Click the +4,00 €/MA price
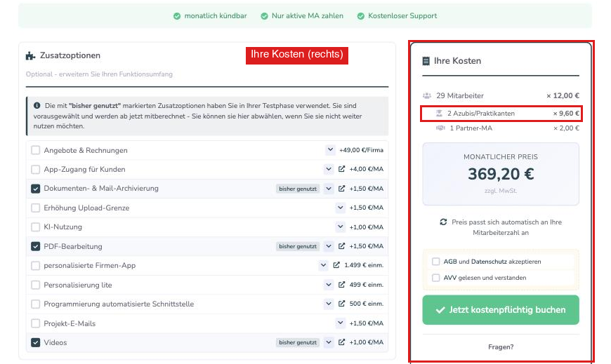Image resolution: width=611 pixels, height=364 pixels. pos(367,169)
